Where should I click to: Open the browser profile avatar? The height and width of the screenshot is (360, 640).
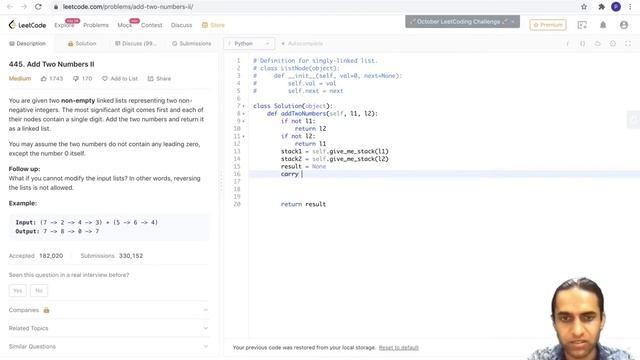616,7
